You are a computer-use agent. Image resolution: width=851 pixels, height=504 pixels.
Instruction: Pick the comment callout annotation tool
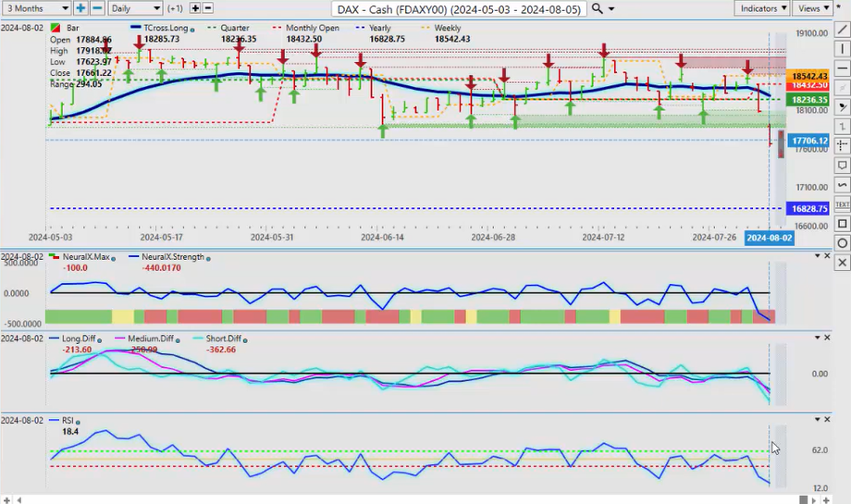pyautogui.click(x=842, y=165)
